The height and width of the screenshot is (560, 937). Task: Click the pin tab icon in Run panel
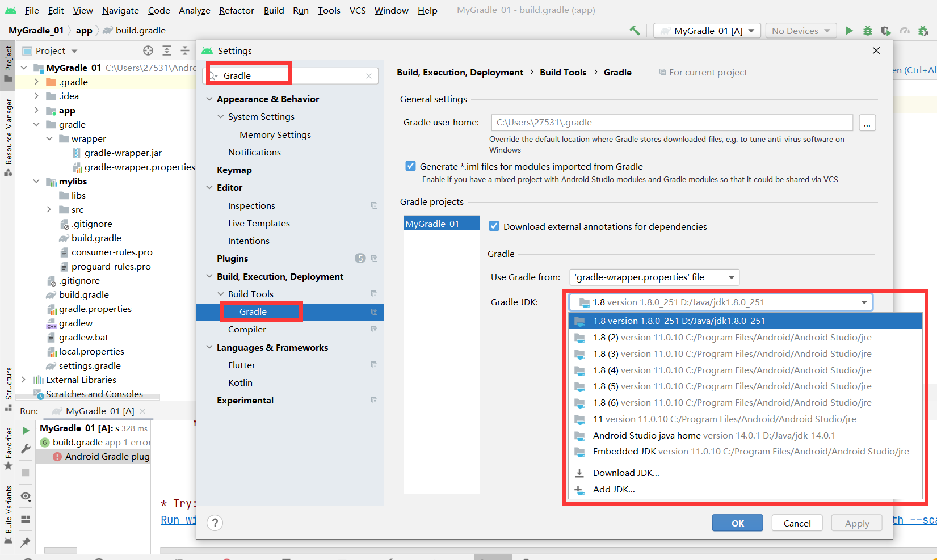click(x=26, y=542)
